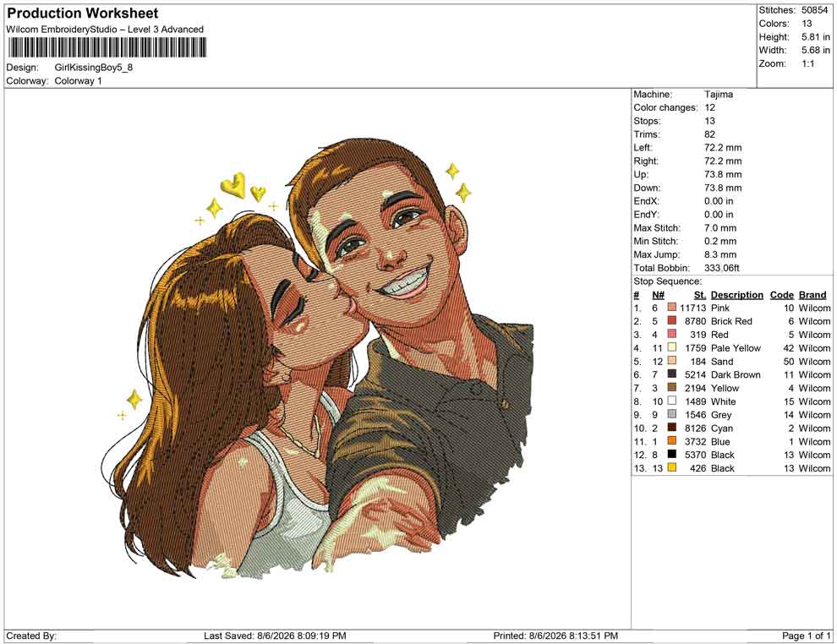837x644 pixels.
Task: Click the Brick Red color swatch
Action: [672, 320]
